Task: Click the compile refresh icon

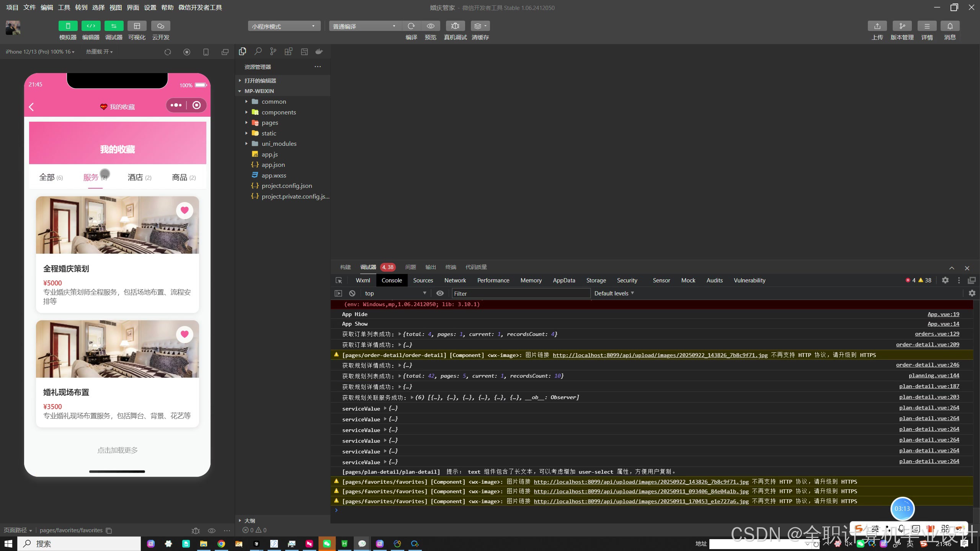Action: click(x=411, y=26)
